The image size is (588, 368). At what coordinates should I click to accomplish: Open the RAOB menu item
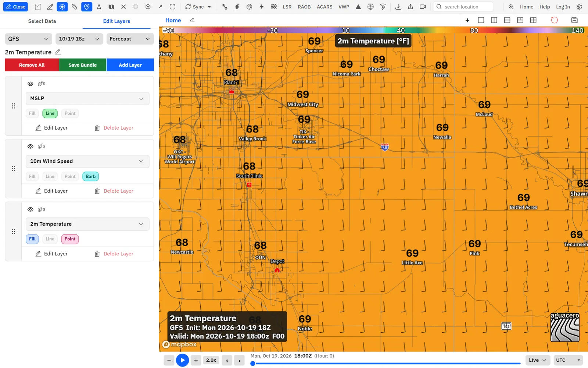point(304,7)
